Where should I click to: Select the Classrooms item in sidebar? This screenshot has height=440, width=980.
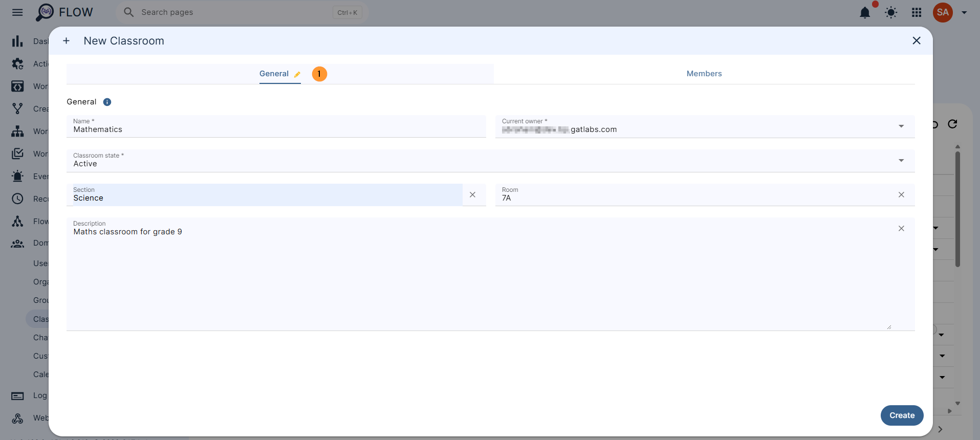(x=37, y=319)
